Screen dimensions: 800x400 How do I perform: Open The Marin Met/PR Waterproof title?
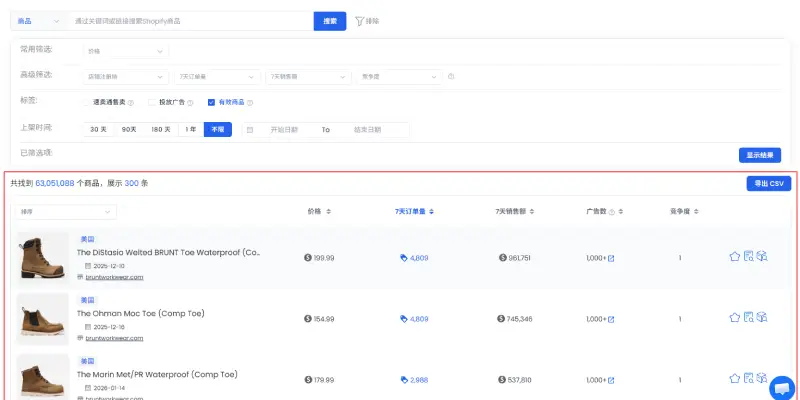point(157,374)
